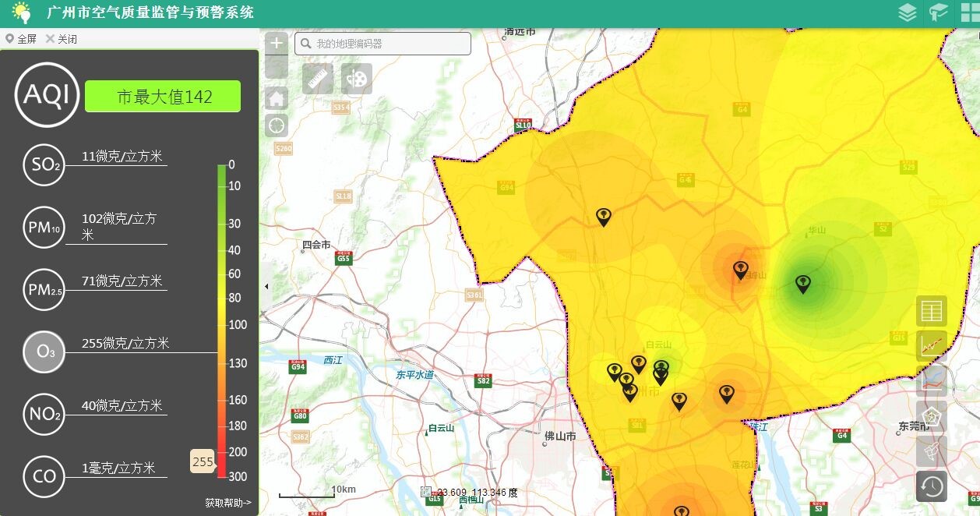Open the history clock playback icon
The height and width of the screenshot is (516, 980).
coord(932,486)
